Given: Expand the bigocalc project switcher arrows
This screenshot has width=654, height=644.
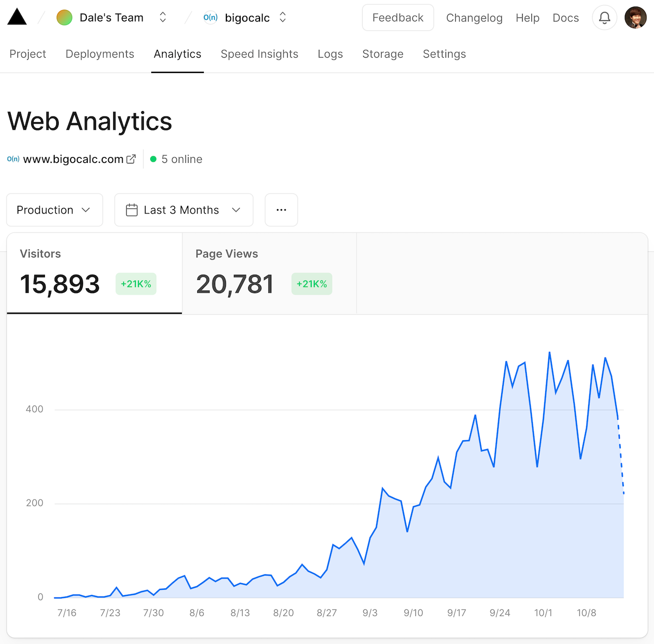Looking at the screenshot, I should (x=283, y=18).
